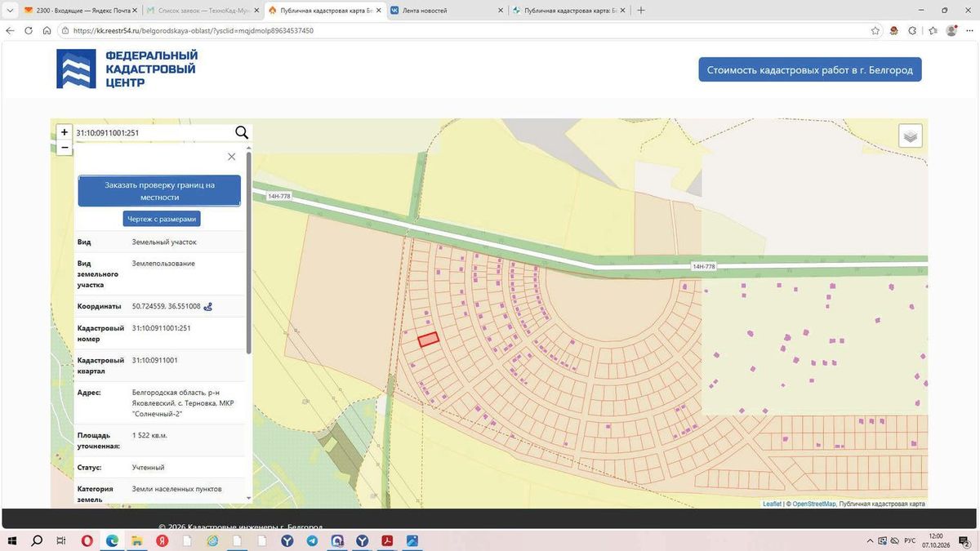The height and width of the screenshot is (551, 980).
Task: Show hidden system tray icons
Action: pyautogui.click(x=871, y=540)
